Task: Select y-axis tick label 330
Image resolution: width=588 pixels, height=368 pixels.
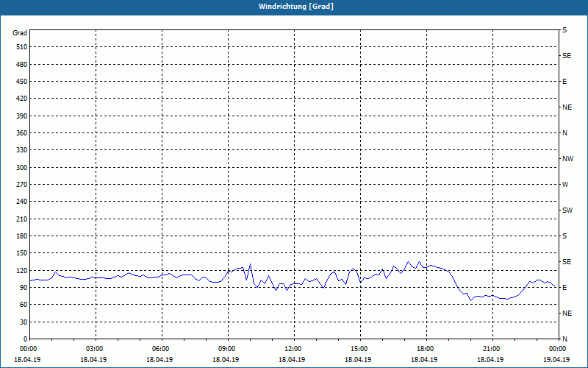Action: pos(22,150)
